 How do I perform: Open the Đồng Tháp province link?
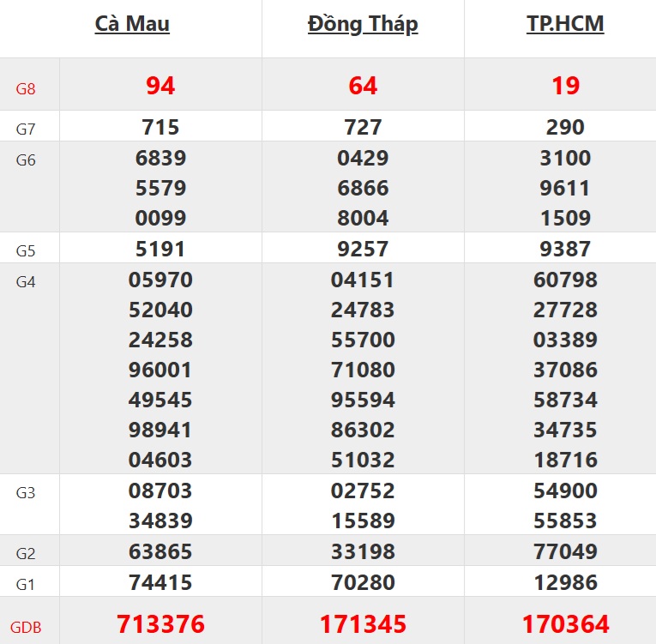click(x=363, y=23)
